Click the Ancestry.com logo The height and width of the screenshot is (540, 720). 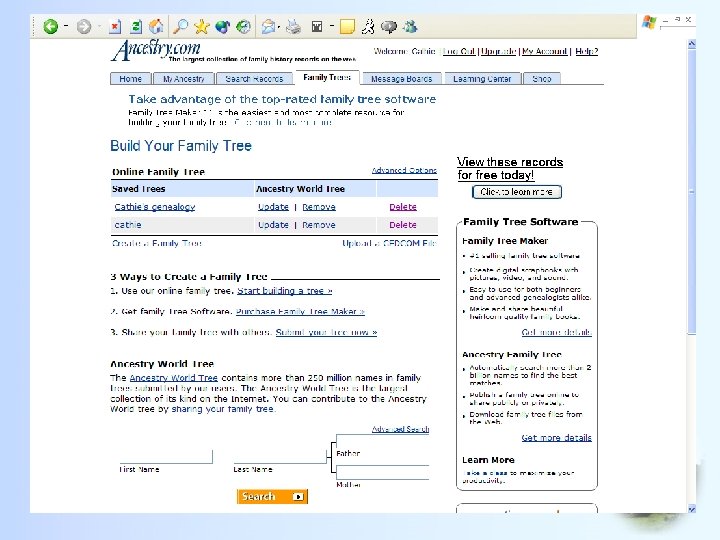click(x=156, y=50)
